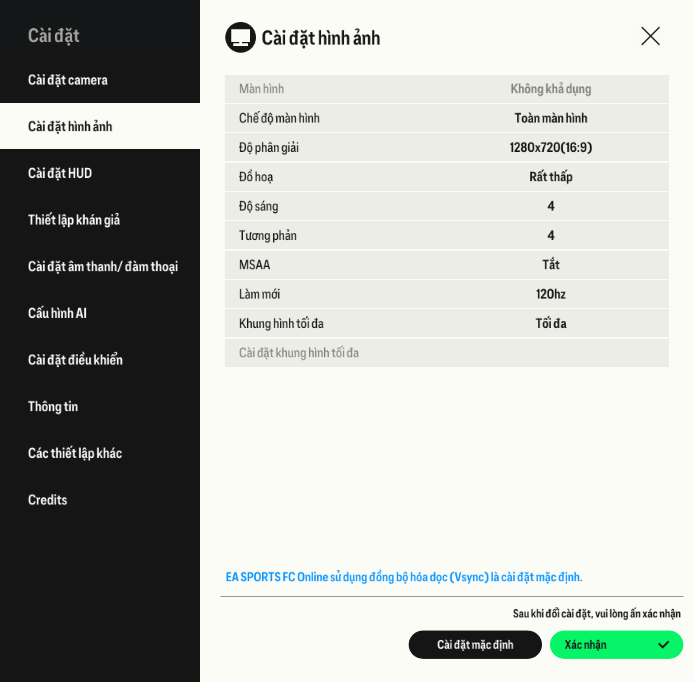Screen dimensions: 694x682
Task: Open Cài đặt điều khiển menu
Action: pos(75,360)
